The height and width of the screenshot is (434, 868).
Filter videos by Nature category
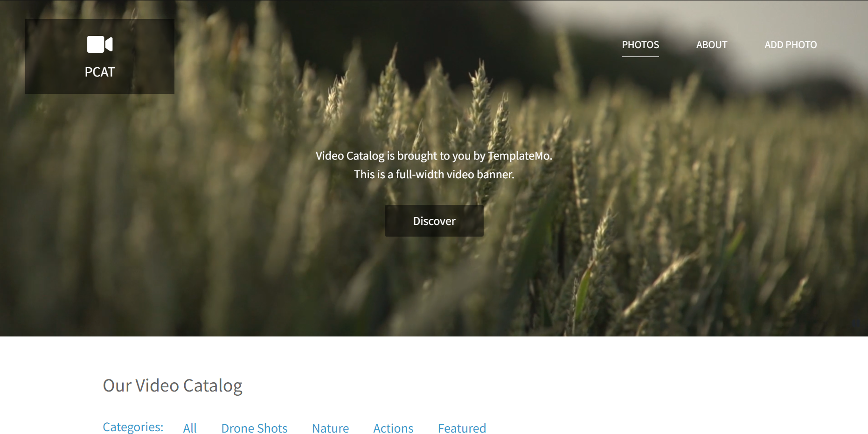330,428
